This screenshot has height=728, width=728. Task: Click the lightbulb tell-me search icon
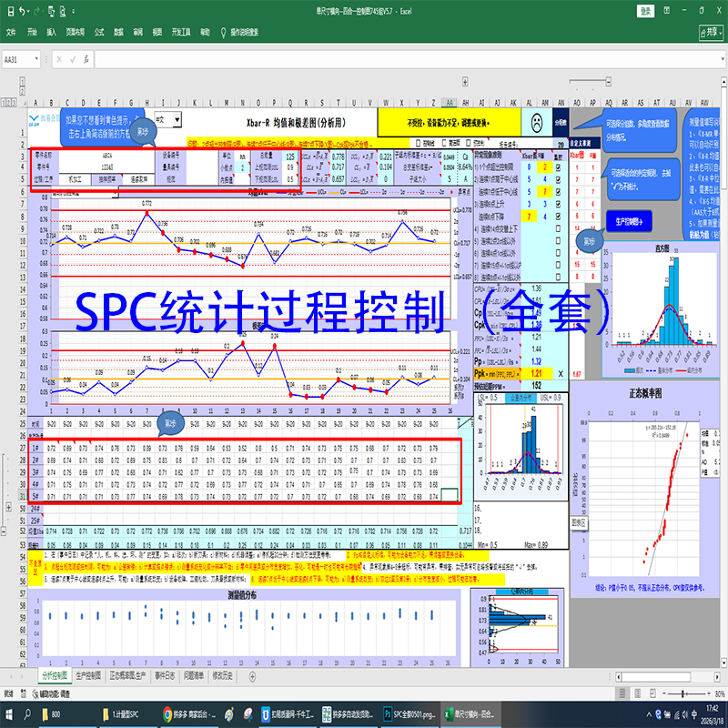pos(223,32)
